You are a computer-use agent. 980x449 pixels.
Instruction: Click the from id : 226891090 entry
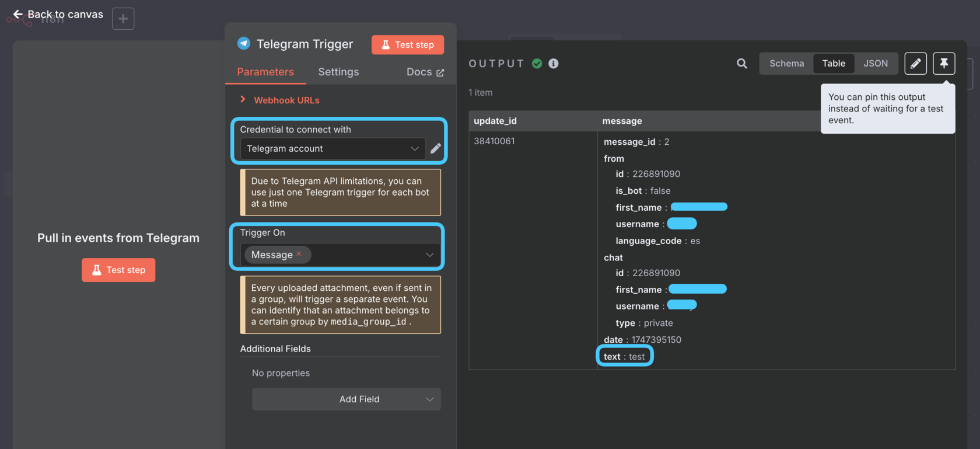click(647, 174)
